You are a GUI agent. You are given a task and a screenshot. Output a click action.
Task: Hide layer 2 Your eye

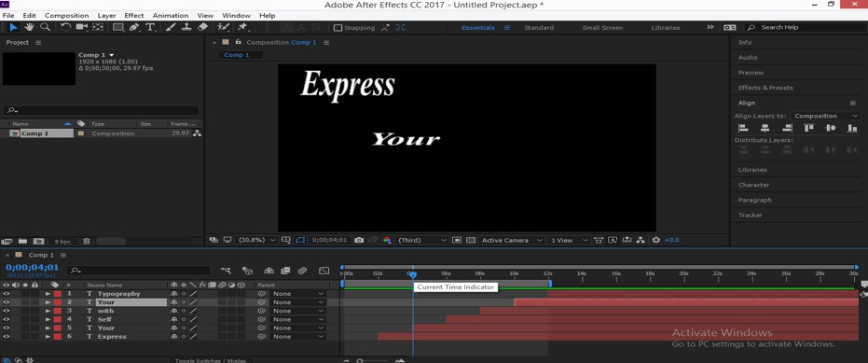pyautogui.click(x=7, y=302)
